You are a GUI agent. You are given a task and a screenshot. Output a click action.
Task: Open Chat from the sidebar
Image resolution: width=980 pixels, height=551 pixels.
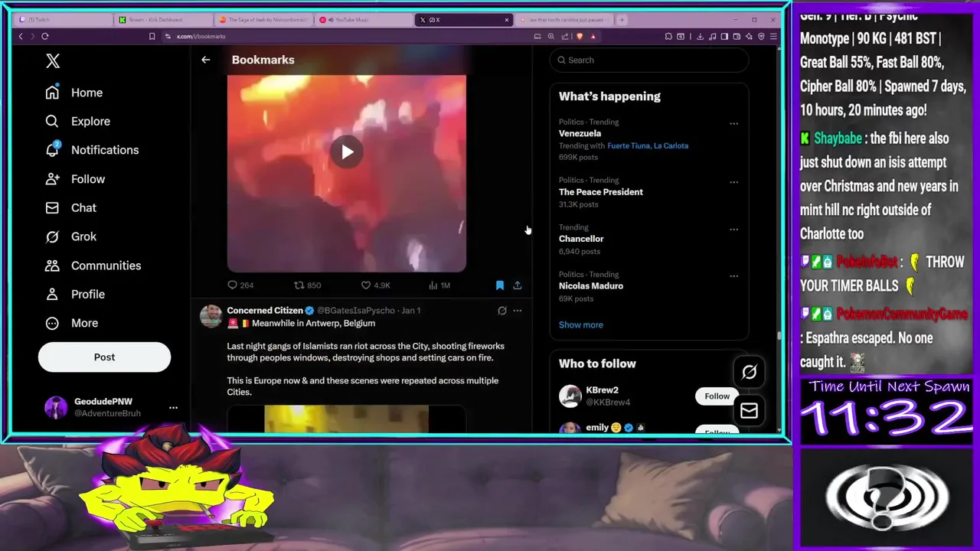pyautogui.click(x=70, y=207)
